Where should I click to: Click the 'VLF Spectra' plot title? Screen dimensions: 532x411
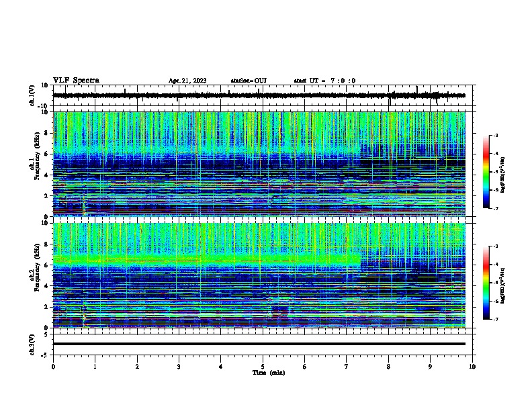point(76,81)
